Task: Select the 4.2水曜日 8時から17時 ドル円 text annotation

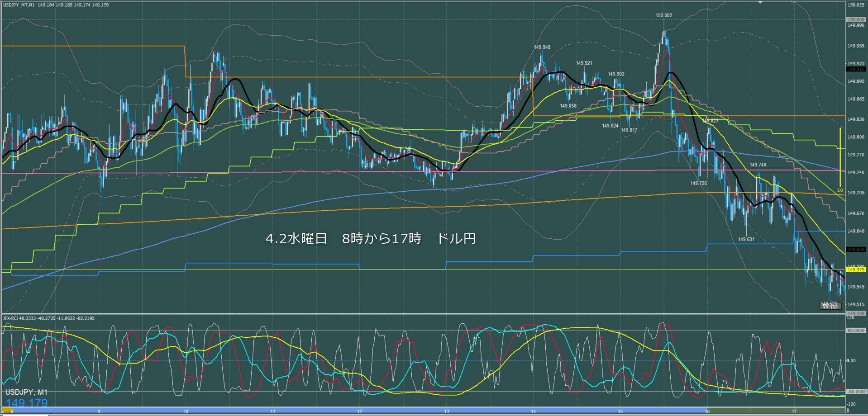Action: (371, 238)
